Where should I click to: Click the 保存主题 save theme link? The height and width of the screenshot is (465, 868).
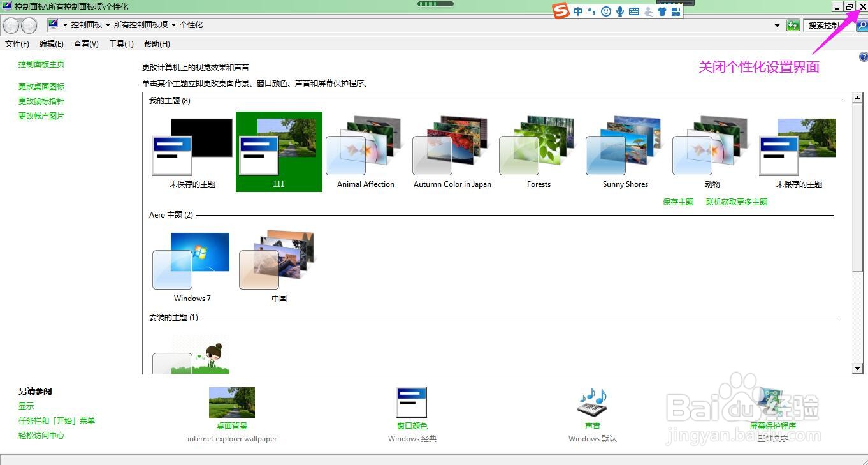click(x=677, y=202)
